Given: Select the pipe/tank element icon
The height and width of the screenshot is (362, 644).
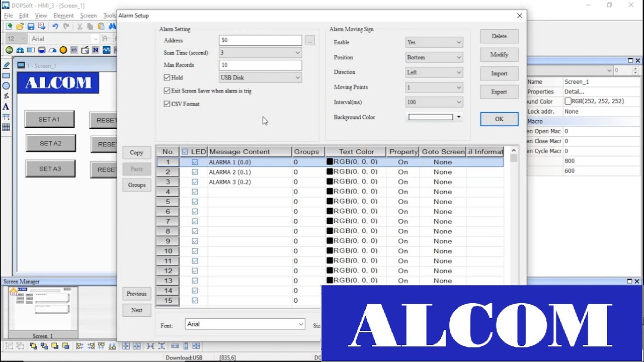Looking at the screenshot, I should coord(42,50).
